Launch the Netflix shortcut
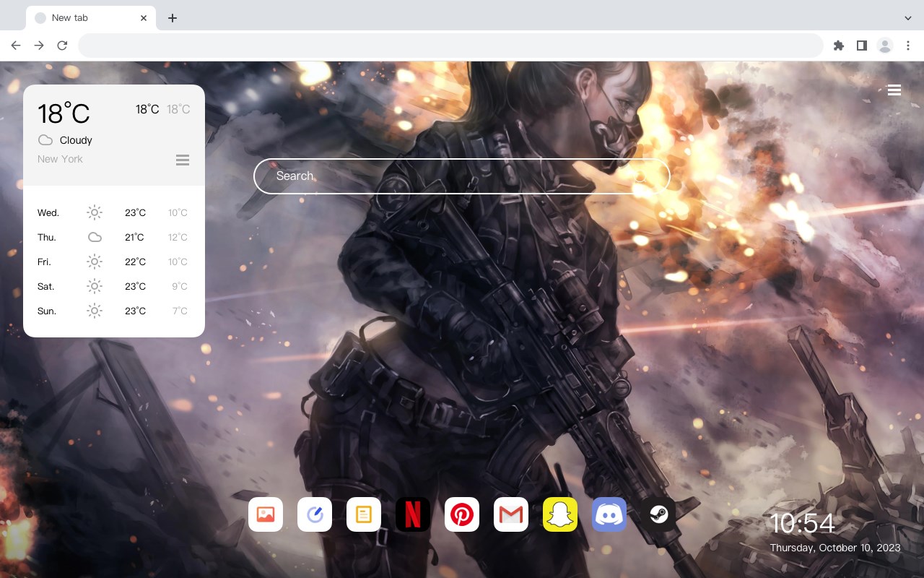The width and height of the screenshot is (924, 578). pyautogui.click(x=413, y=514)
